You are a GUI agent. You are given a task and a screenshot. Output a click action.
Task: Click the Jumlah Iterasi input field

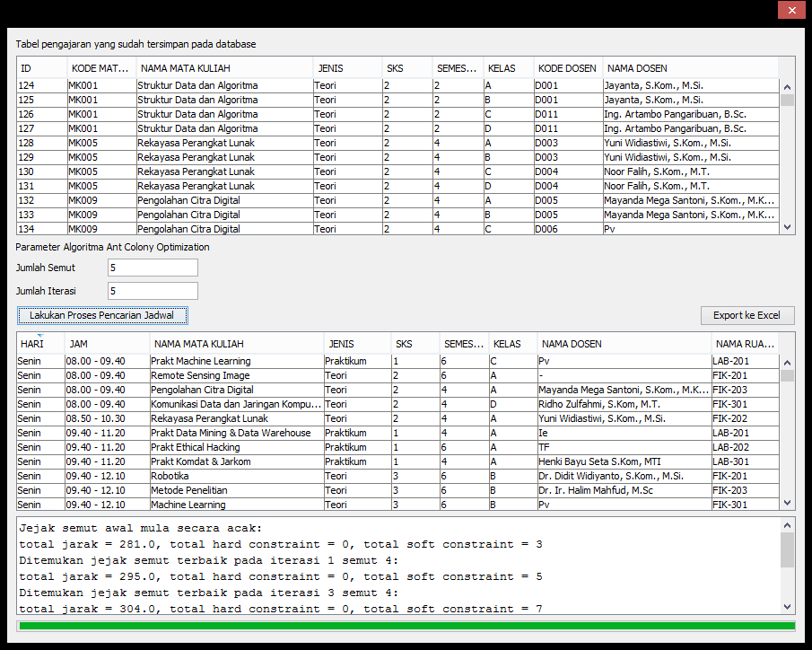(x=152, y=291)
